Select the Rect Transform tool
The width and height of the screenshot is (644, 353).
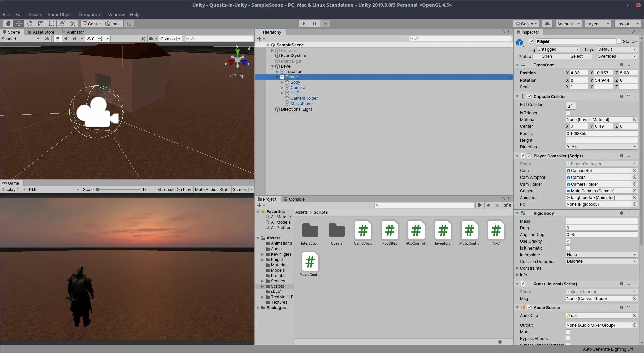(x=51, y=24)
